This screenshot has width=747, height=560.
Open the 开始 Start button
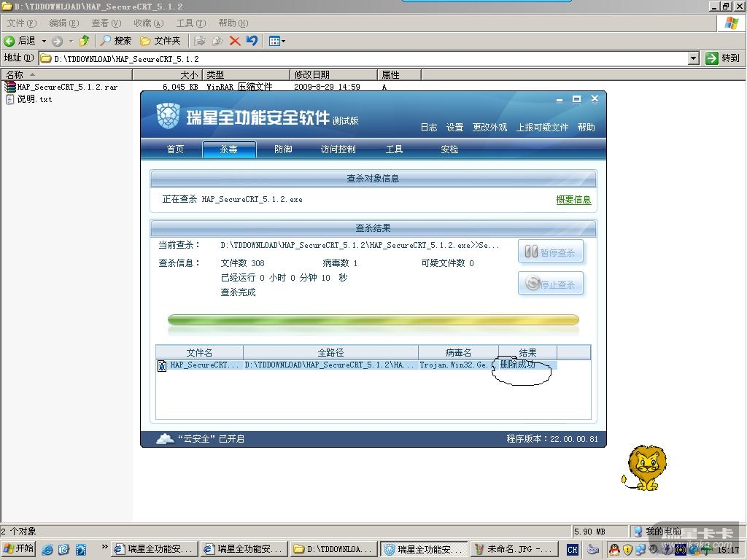pyautogui.click(x=18, y=548)
